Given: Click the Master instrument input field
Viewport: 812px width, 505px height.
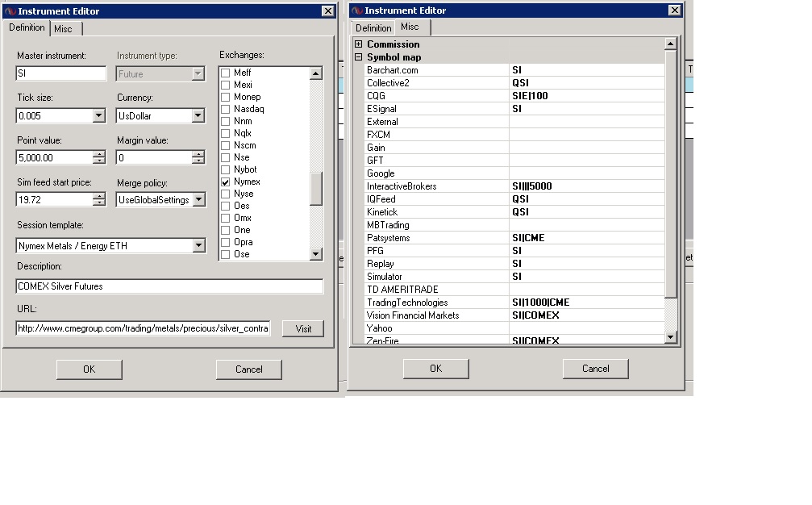Looking at the screenshot, I should [x=61, y=73].
